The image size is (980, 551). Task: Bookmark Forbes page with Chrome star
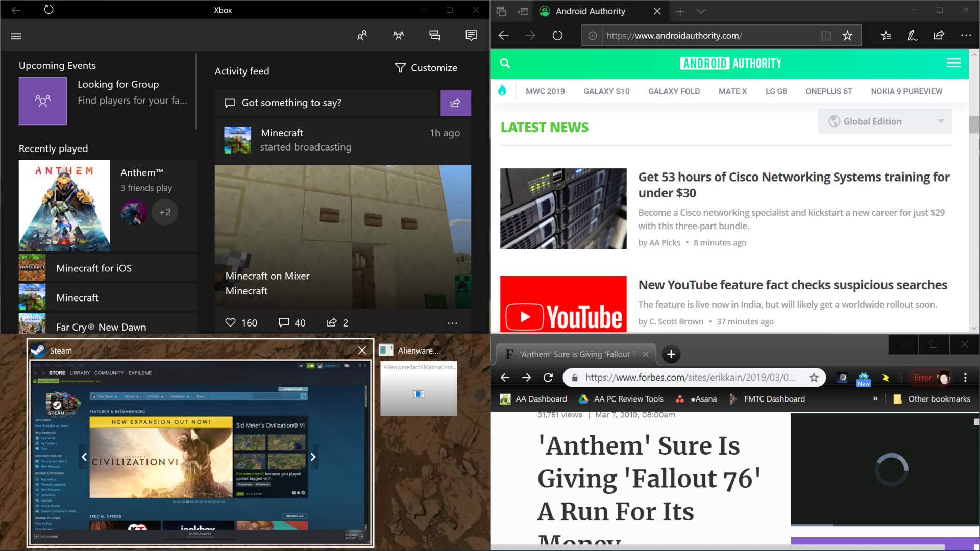tap(814, 378)
